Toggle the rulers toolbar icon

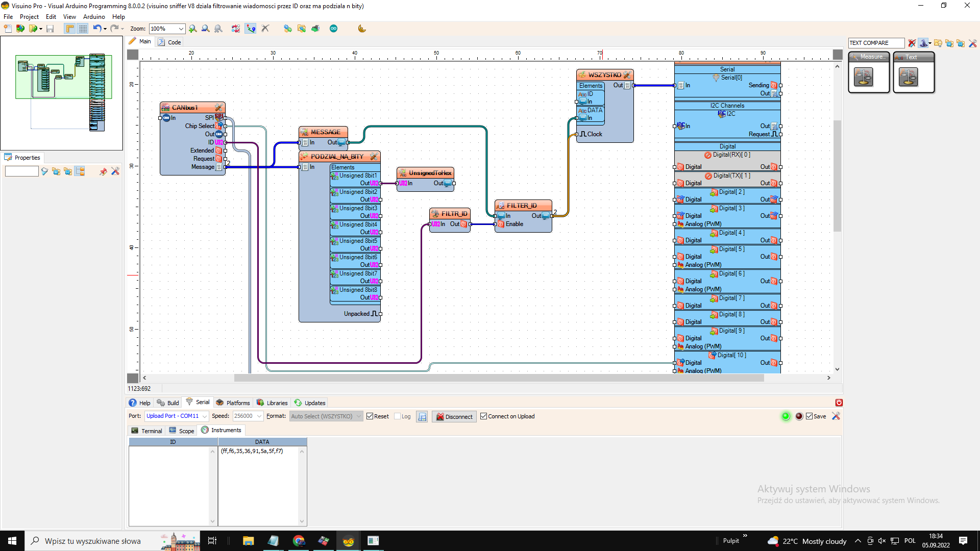(70, 29)
